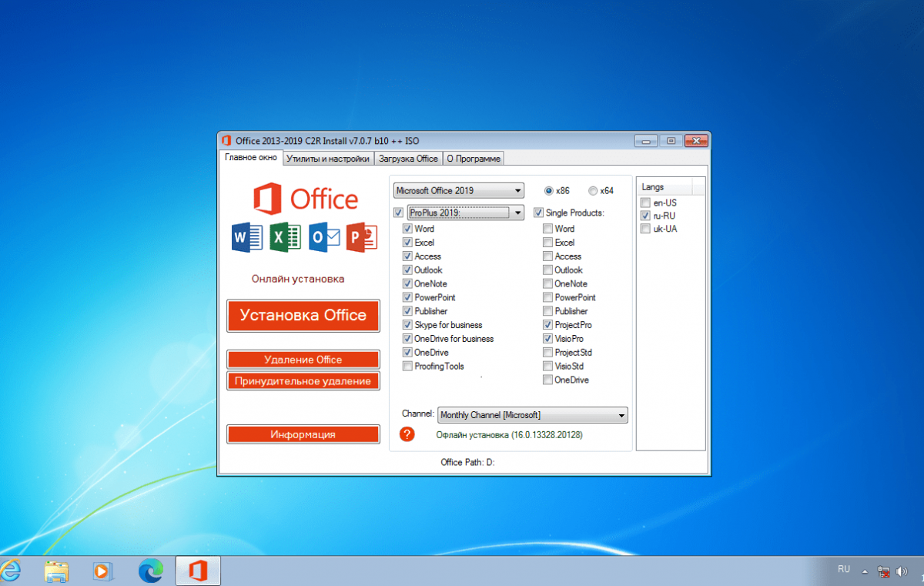
Task: Click Установка Office button
Action: coord(303,316)
